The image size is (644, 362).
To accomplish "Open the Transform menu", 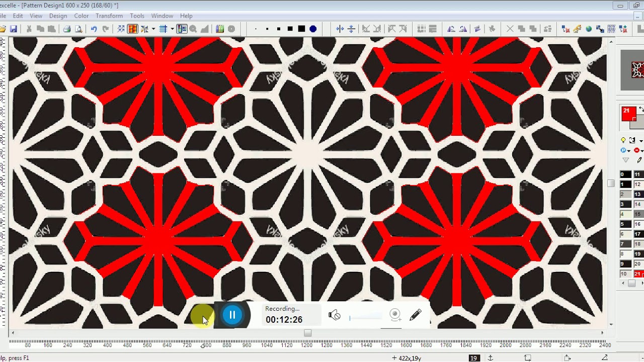I will coord(109,16).
